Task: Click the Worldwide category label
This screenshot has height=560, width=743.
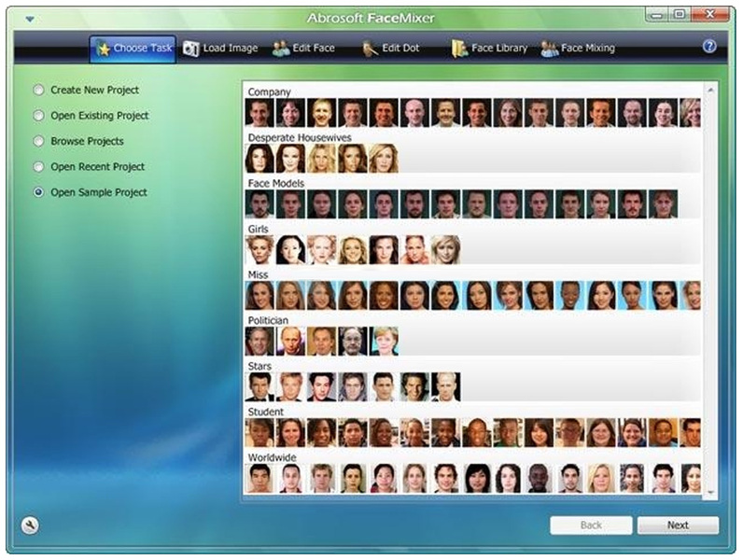Action: click(272, 457)
